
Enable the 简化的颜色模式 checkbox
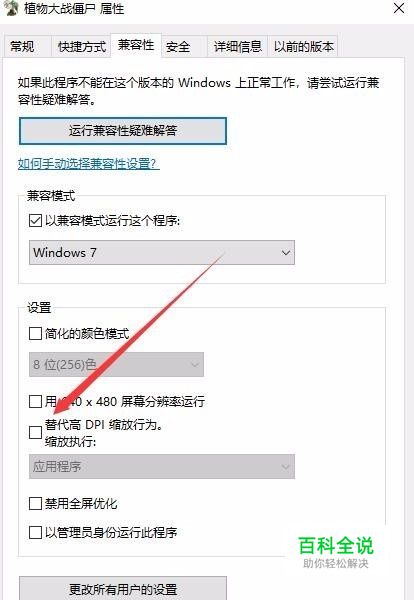(36, 333)
